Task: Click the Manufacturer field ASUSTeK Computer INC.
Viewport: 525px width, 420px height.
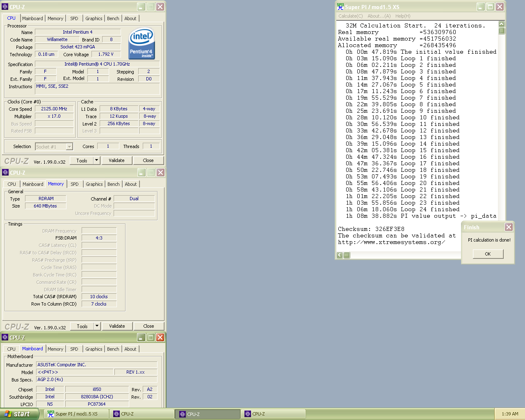Action: pyautogui.click(x=97, y=365)
